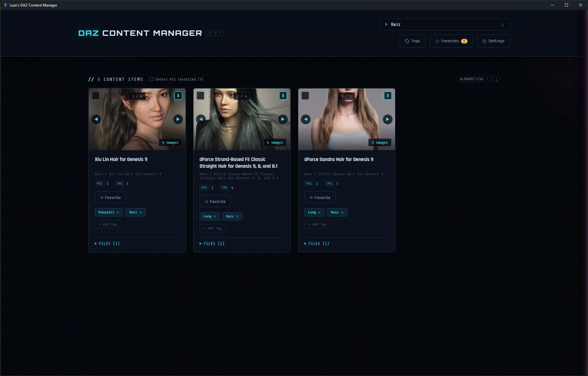This screenshot has height=376, width=588.
Task: Show the previous image on the Classic Straight Hair card
Action: pyautogui.click(x=201, y=119)
